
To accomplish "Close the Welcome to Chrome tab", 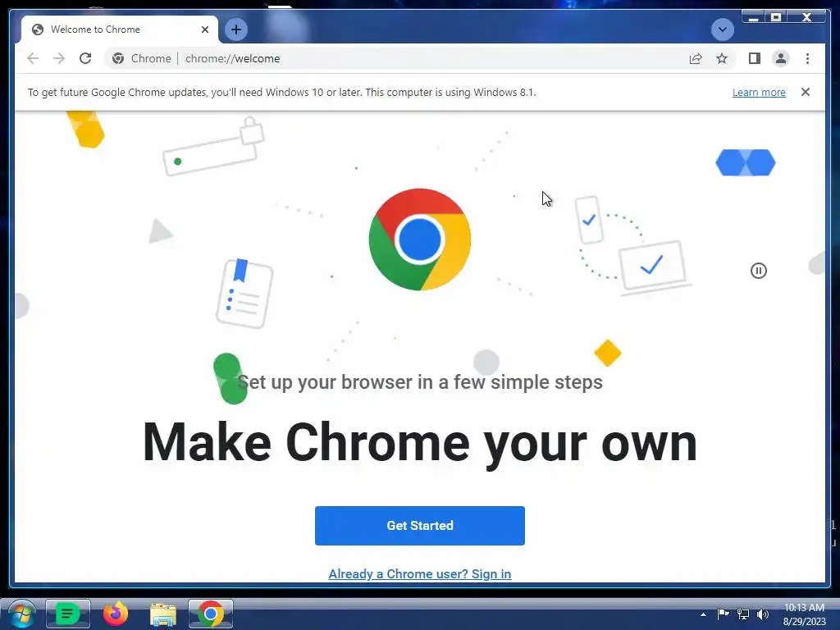I will click(x=204, y=30).
